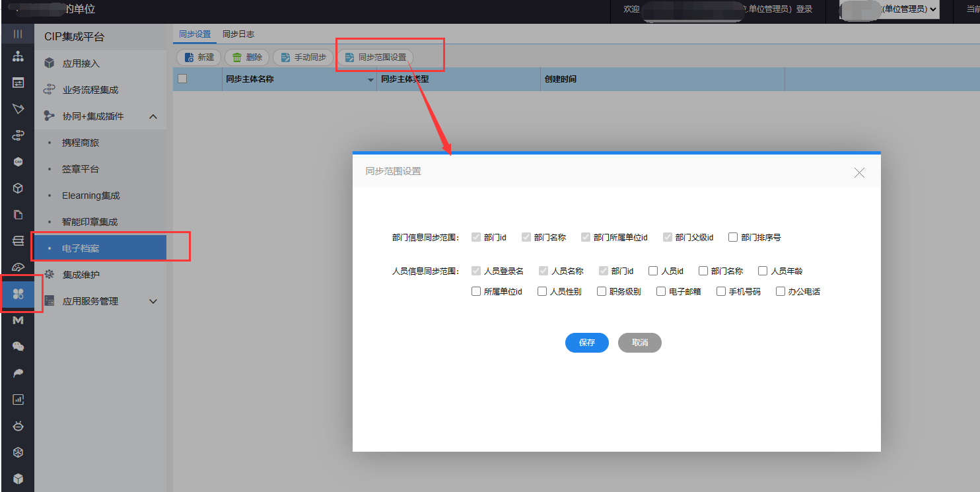Toggle the 手机号码 checkbox
The width and height of the screenshot is (980, 492).
coord(721,291)
